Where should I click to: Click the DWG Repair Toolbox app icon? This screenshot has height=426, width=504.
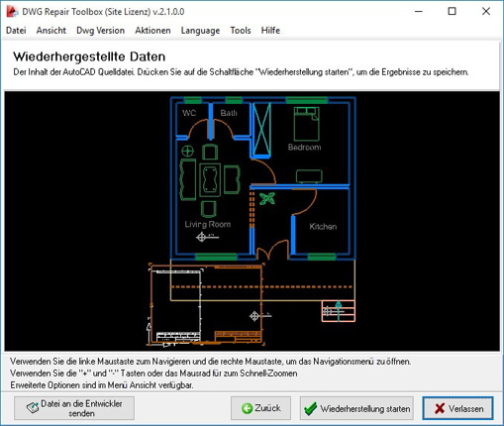click(x=12, y=12)
